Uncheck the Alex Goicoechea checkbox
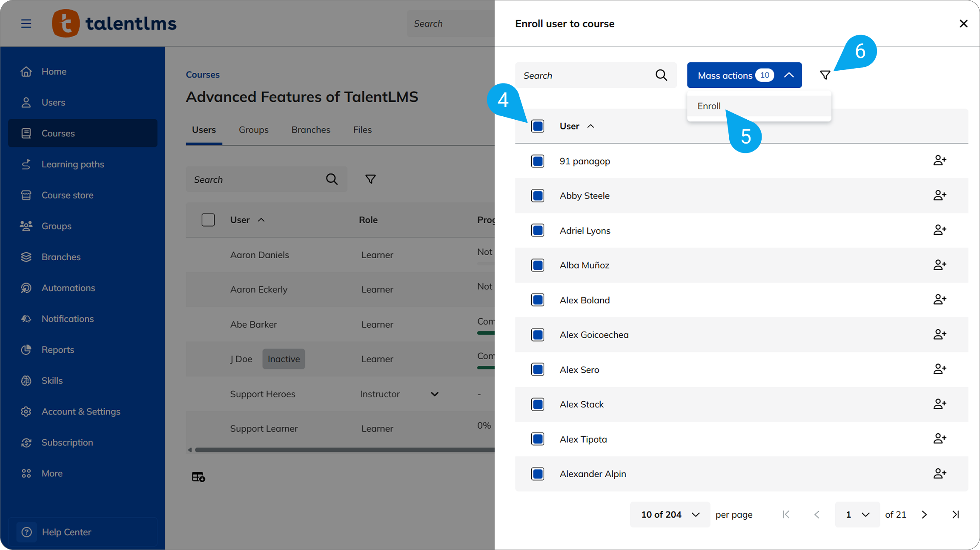The height and width of the screenshot is (550, 980). 538,335
